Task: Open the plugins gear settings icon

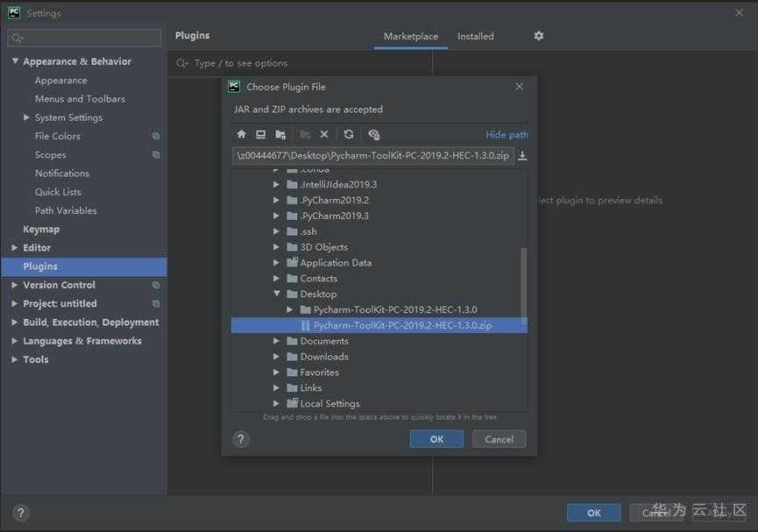Action: click(539, 36)
